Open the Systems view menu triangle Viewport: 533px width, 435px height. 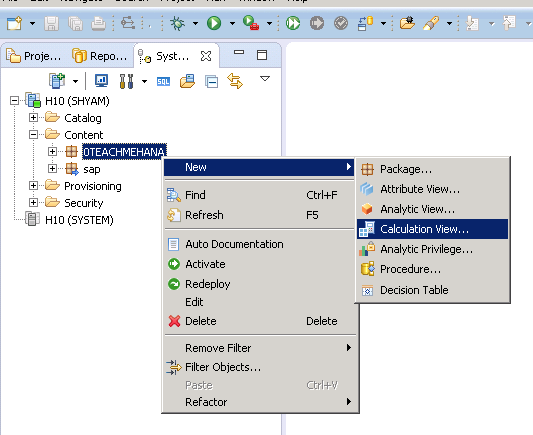click(265, 79)
